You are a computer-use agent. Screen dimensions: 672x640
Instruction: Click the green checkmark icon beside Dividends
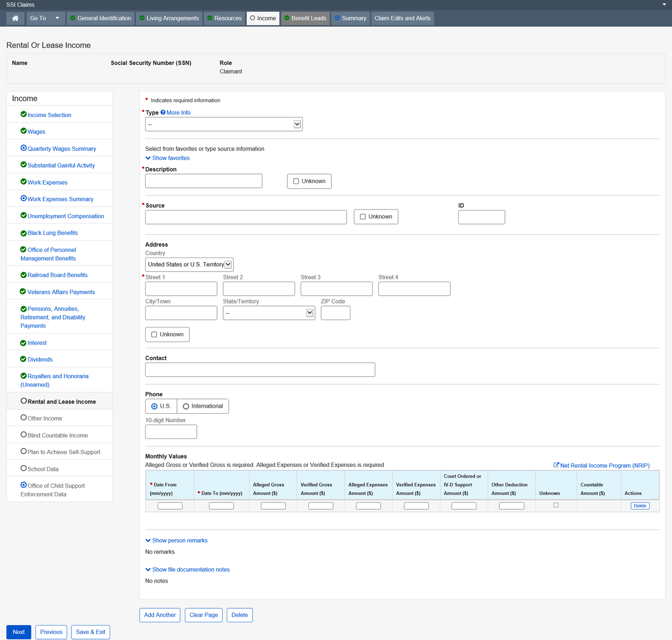pyautogui.click(x=23, y=359)
